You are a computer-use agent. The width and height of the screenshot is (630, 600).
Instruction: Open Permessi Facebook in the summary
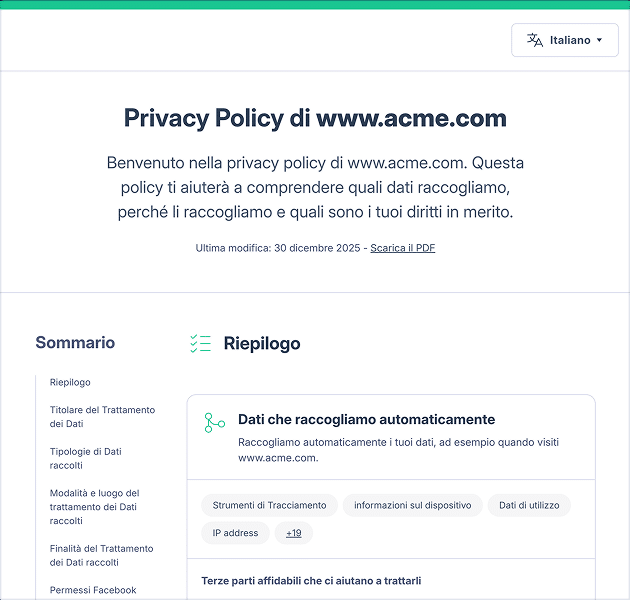point(93,590)
